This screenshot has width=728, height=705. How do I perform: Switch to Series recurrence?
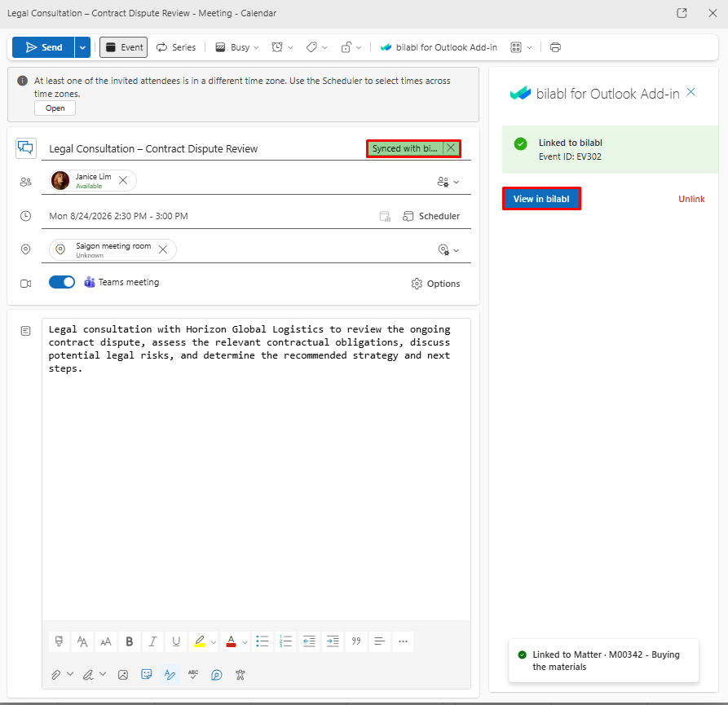[176, 47]
